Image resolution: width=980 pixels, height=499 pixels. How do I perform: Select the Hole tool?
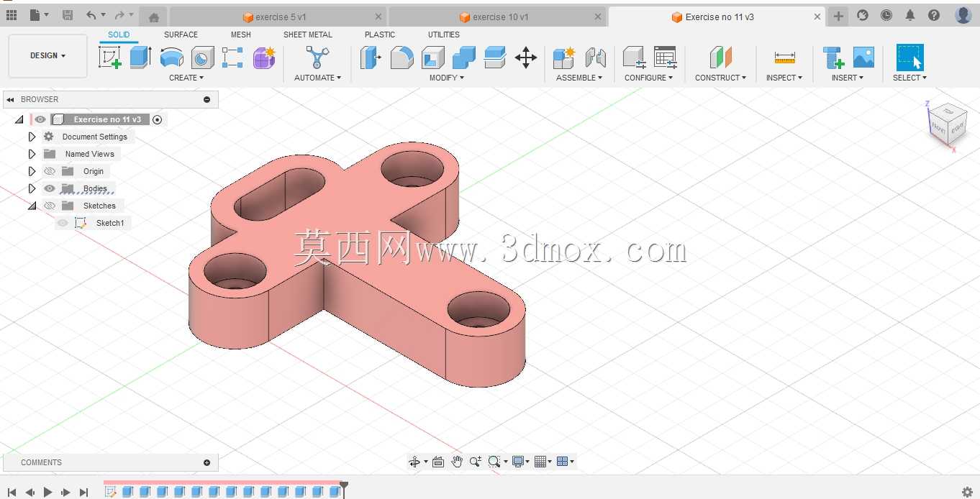click(202, 58)
